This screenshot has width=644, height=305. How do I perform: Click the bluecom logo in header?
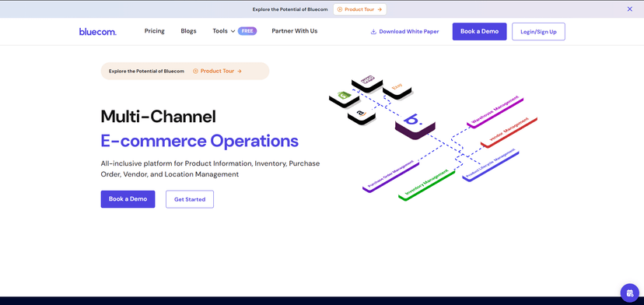tap(98, 31)
